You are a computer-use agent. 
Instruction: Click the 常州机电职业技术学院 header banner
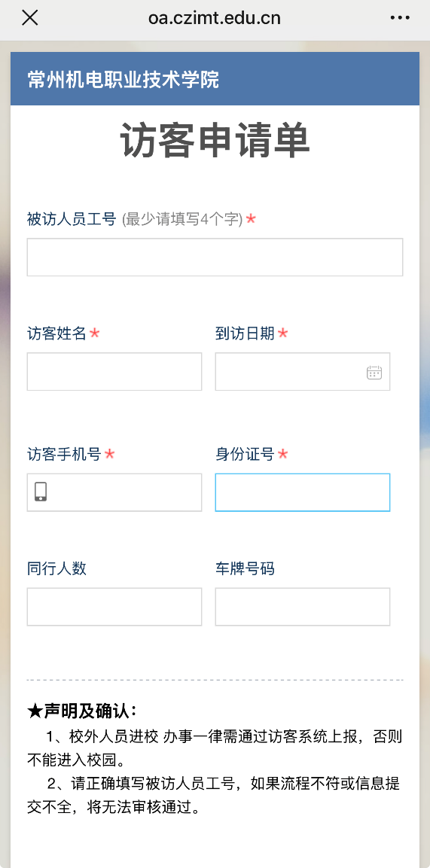[215, 79]
